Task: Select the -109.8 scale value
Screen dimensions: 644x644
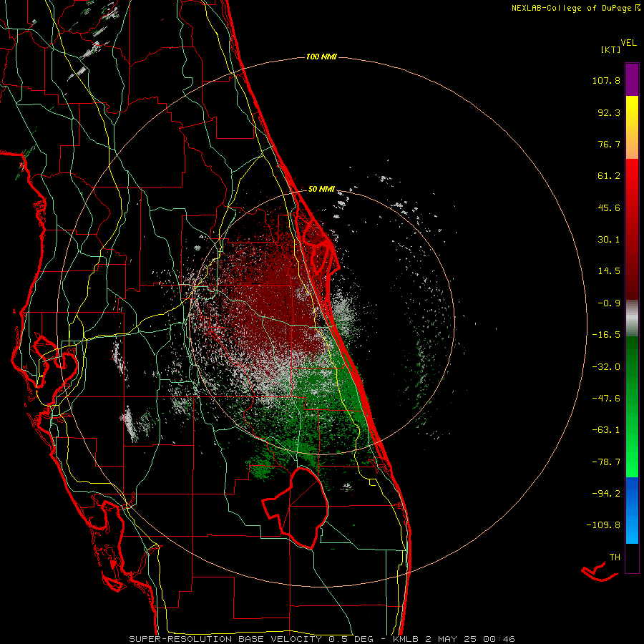Action: tap(603, 525)
